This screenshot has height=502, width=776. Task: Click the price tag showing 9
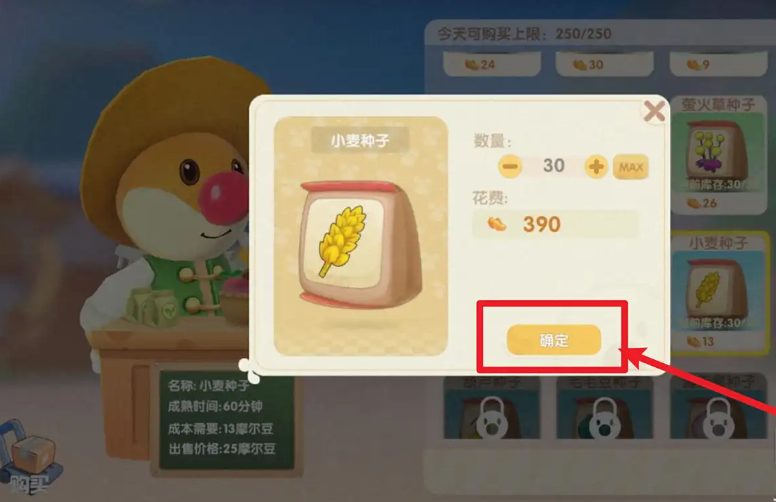point(718,64)
